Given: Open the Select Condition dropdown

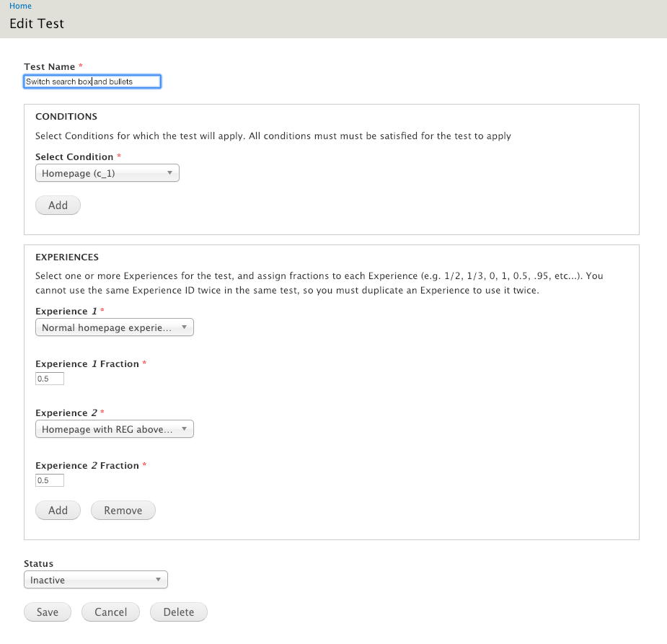Looking at the screenshot, I should [107, 173].
